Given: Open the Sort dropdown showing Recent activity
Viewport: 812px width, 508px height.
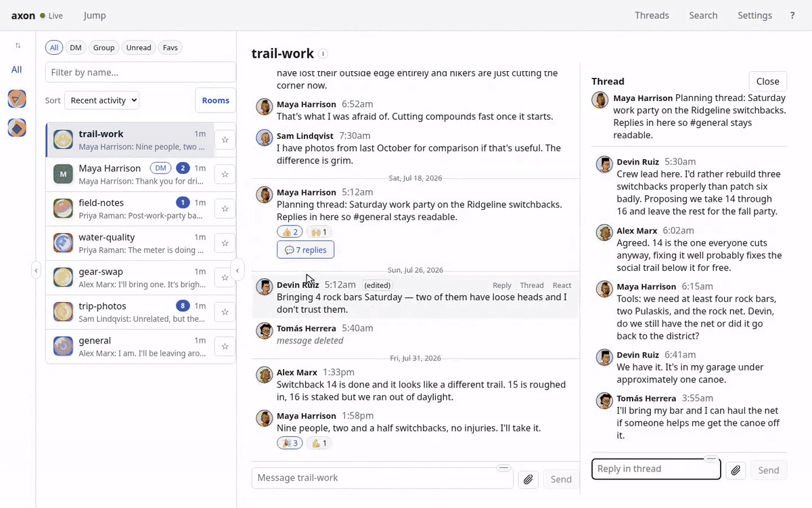Looking at the screenshot, I should 101,100.
